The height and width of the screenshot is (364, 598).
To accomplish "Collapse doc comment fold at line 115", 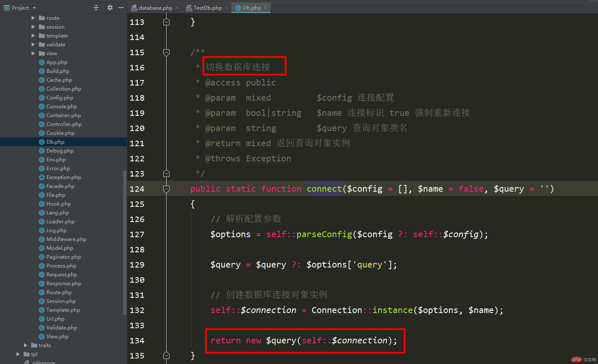I will 166,52.
